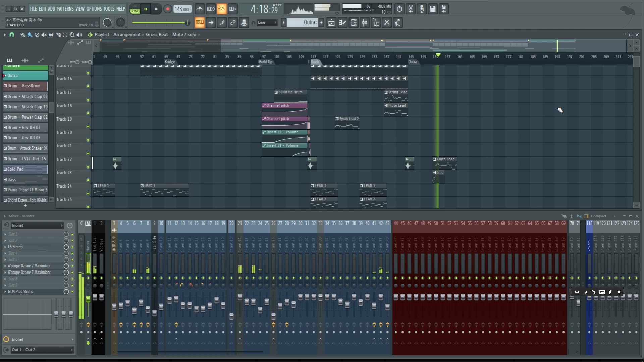Select the playlist Paint brush tool

30,35
